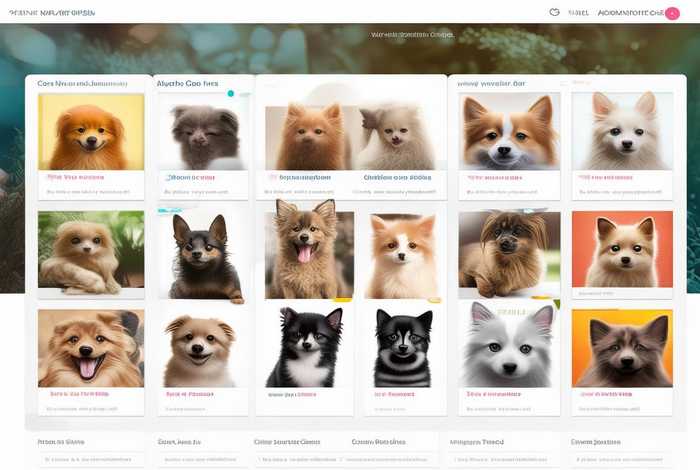The height and width of the screenshot is (470, 700).
Task: Click the first footer column heading
Action: coord(60,441)
